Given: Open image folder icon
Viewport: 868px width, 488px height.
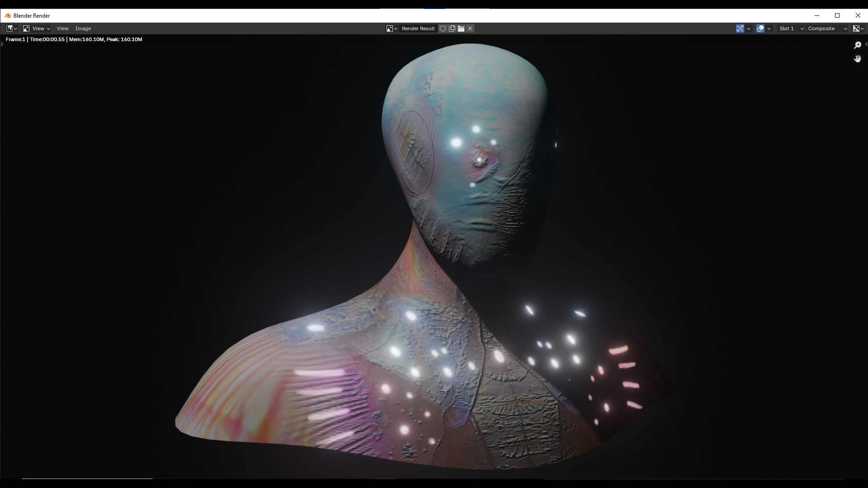Looking at the screenshot, I should click(x=461, y=28).
